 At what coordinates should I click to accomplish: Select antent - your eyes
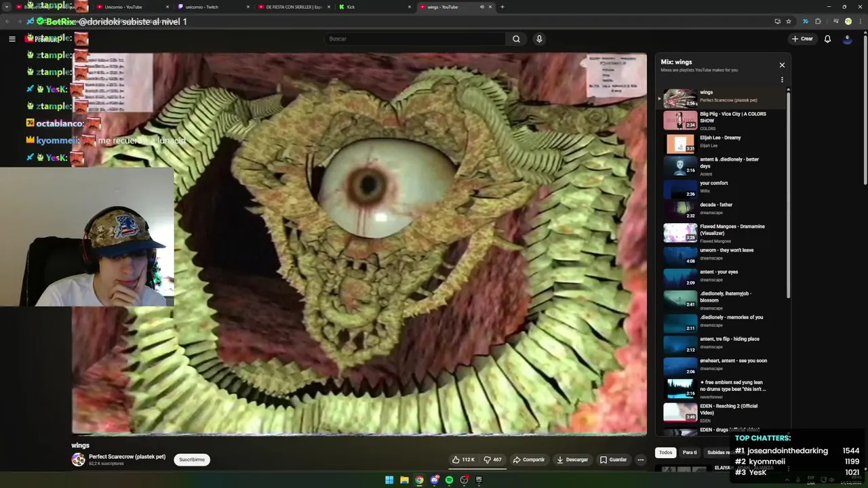(x=722, y=277)
